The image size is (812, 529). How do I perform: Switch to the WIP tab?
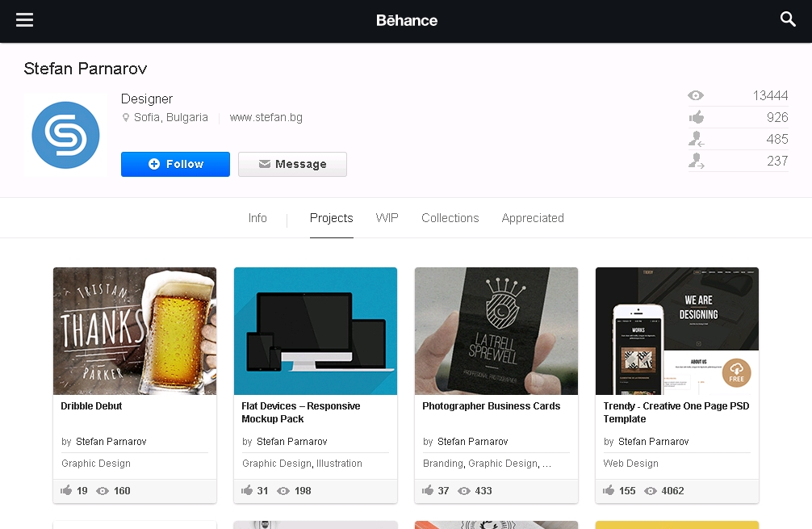click(387, 218)
